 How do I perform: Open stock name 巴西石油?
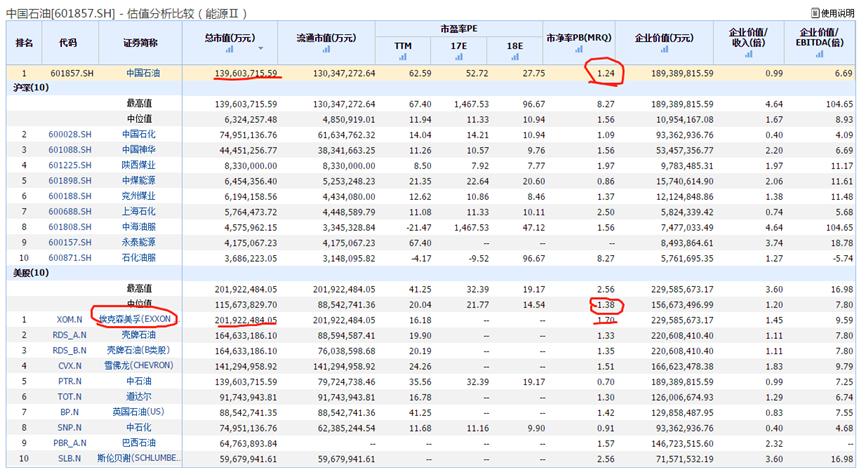(139, 443)
